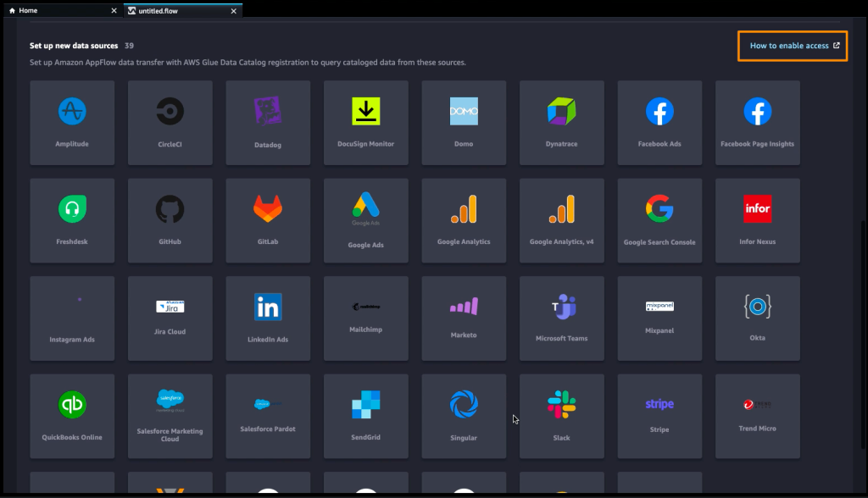Image resolution: width=868 pixels, height=498 pixels.
Task: Select Facebook Page Insights tile
Action: (x=758, y=123)
